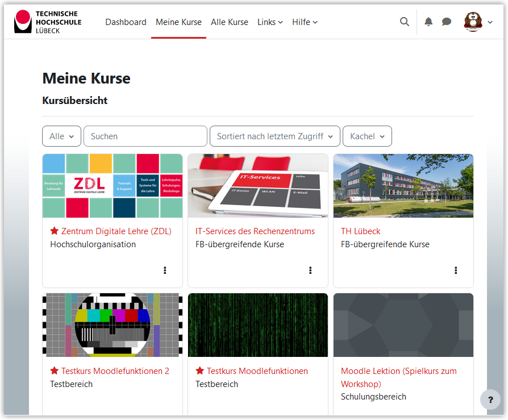Screen dimensions: 508x420
Task: Click the Suchen search field
Action: tap(145, 136)
